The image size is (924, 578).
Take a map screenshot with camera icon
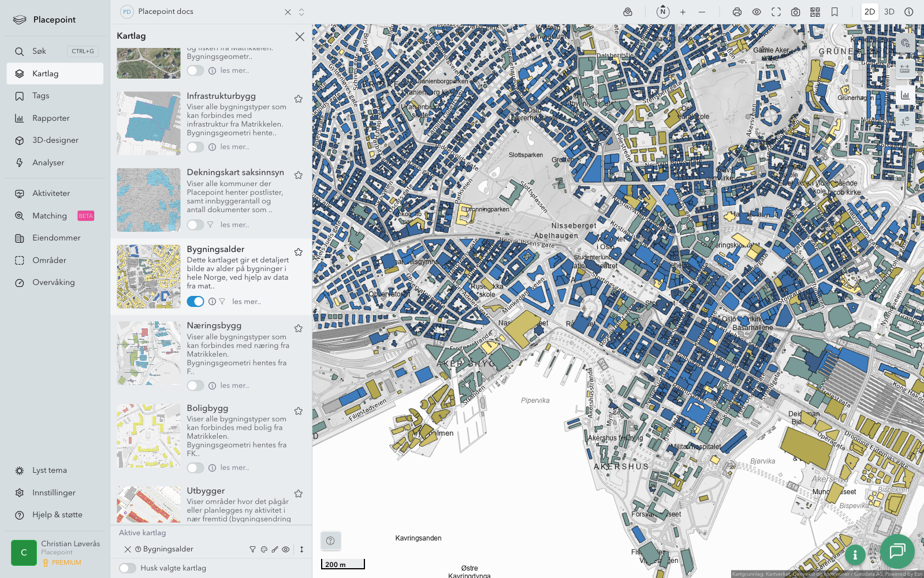click(x=796, y=12)
